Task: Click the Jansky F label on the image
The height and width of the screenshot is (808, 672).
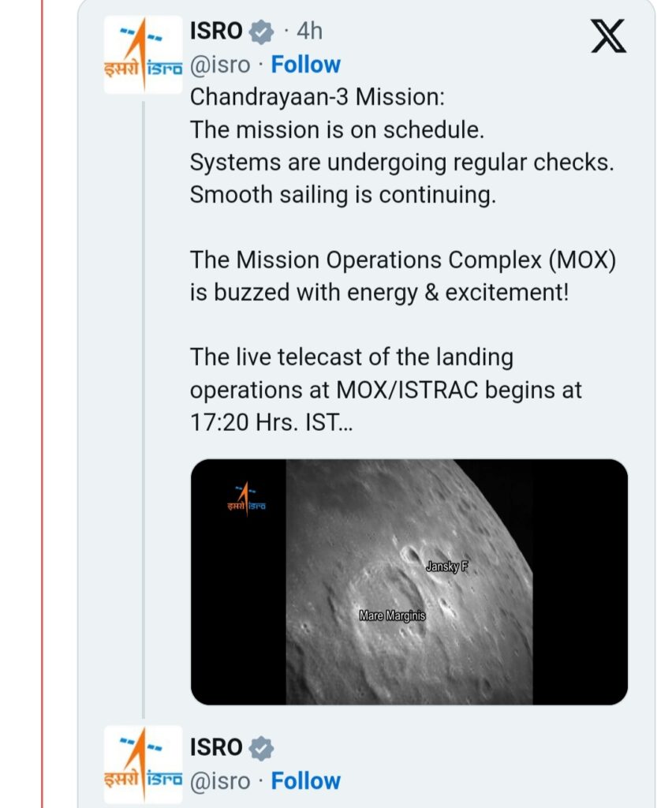Action: (447, 567)
